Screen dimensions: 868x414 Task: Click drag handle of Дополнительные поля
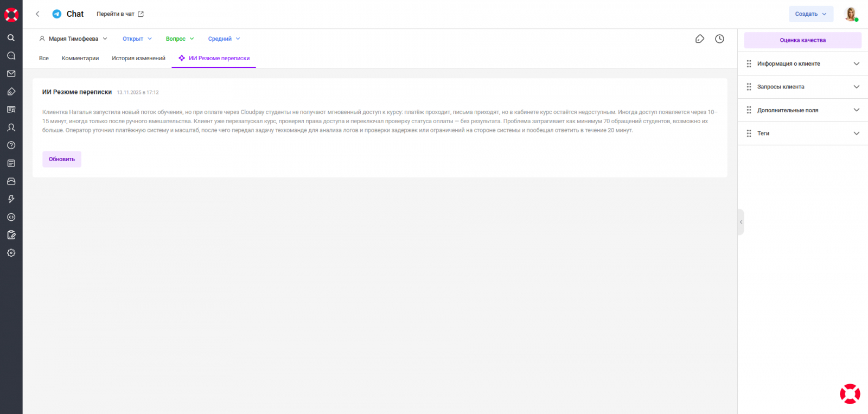[749, 110]
